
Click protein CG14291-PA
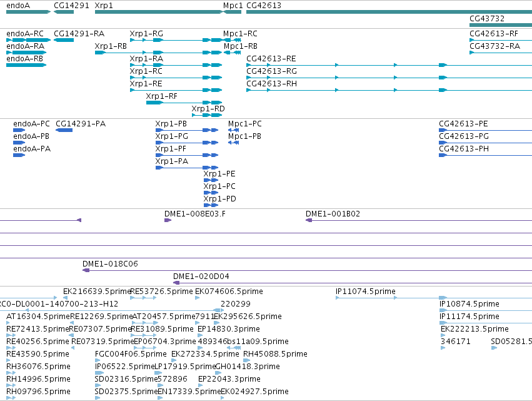pos(64,130)
